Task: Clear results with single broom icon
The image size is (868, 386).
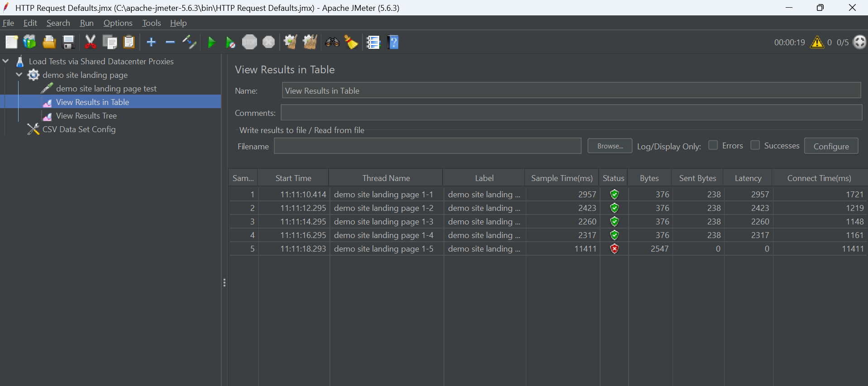Action: (291, 42)
